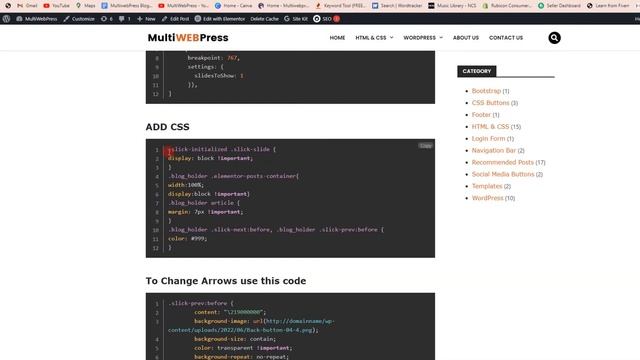Expand the WORDPRESS dropdown menu
Screen dimensions: 640x360
[x=423, y=38]
